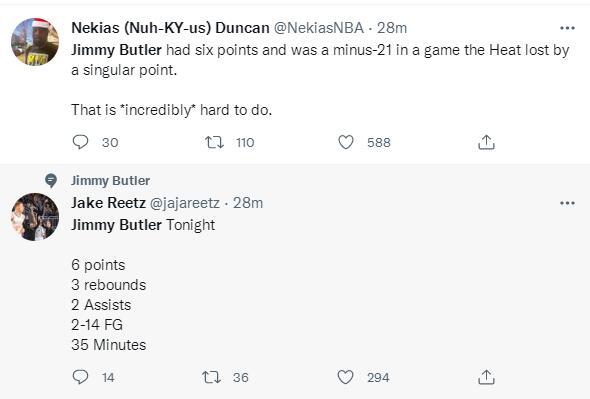Like the tweet with 294 likes
Image resolution: width=590 pixels, height=399 pixels.
coord(345,377)
